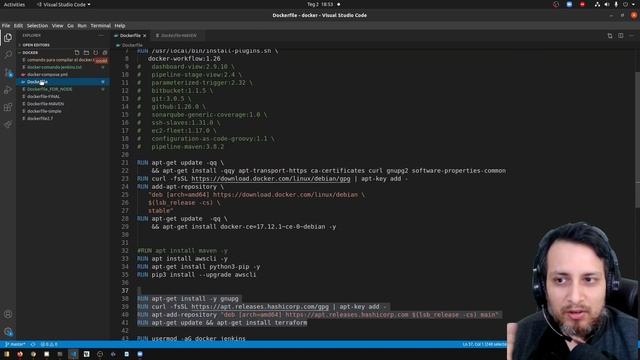The width and height of the screenshot is (640, 360).
Task: Open docker-compose.yml in explorer
Action: pyautogui.click(x=47, y=75)
